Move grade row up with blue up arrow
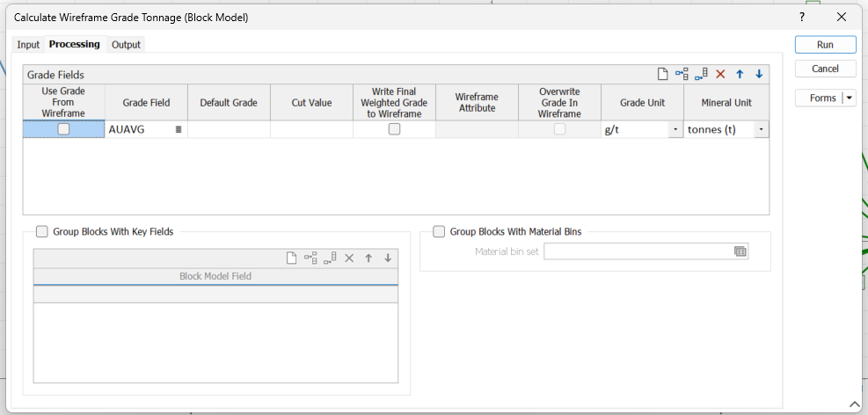Viewport: 868px width, 415px height. tap(740, 75)
